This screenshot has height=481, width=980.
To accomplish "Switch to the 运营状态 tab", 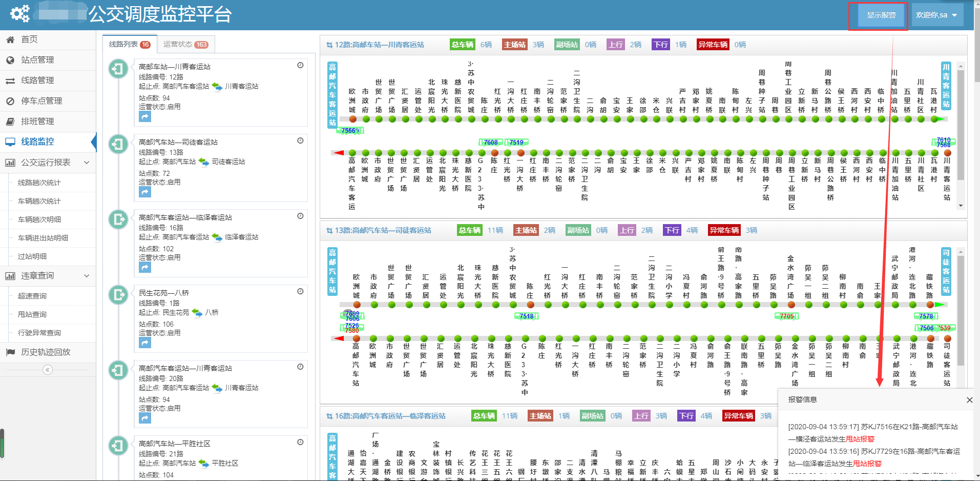I will point(185,45).
